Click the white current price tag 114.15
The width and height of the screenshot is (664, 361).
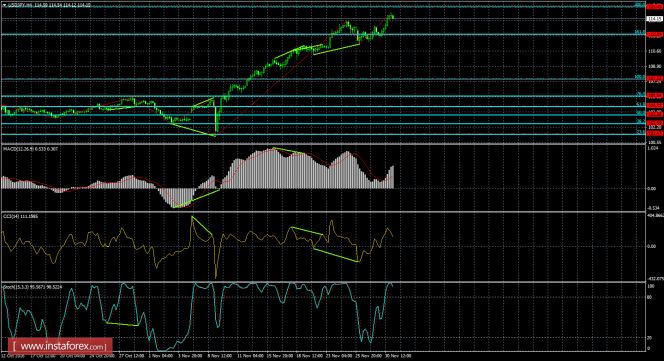click(x=655, y=19)
